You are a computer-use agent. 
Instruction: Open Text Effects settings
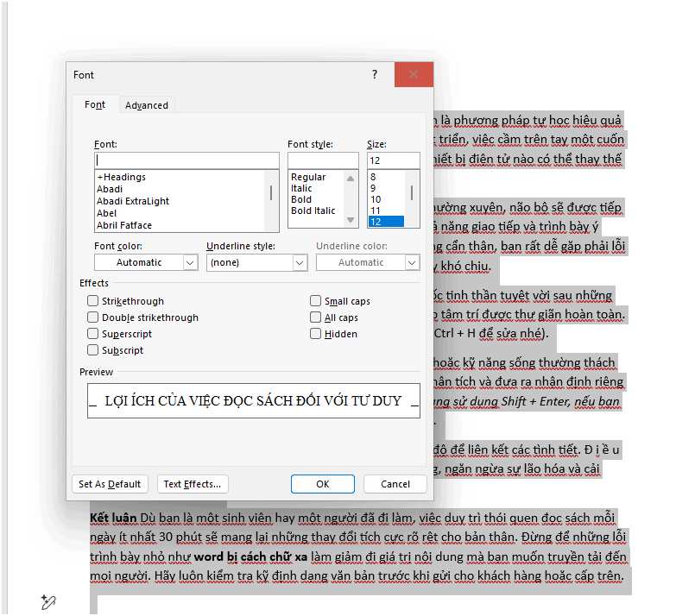pos(193,484)
